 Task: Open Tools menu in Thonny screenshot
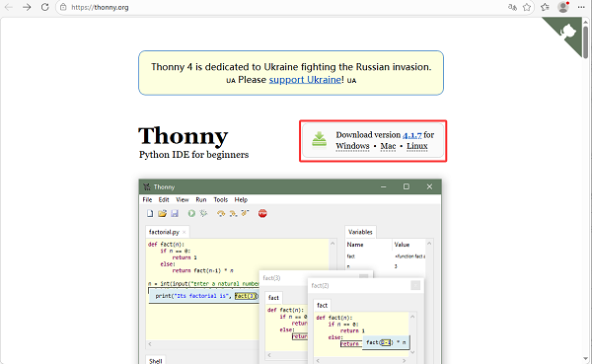(221, 199)
